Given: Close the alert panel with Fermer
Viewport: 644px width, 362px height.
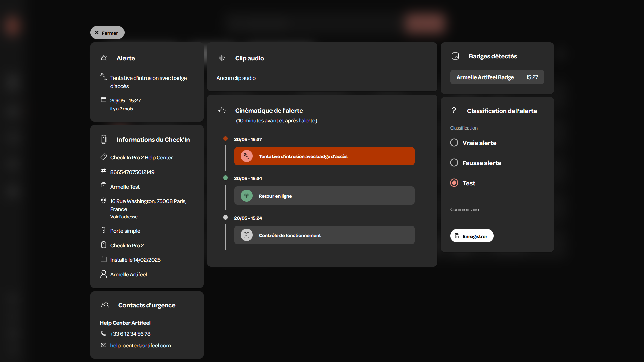Looking at the screenshot, I should point(107,33).
